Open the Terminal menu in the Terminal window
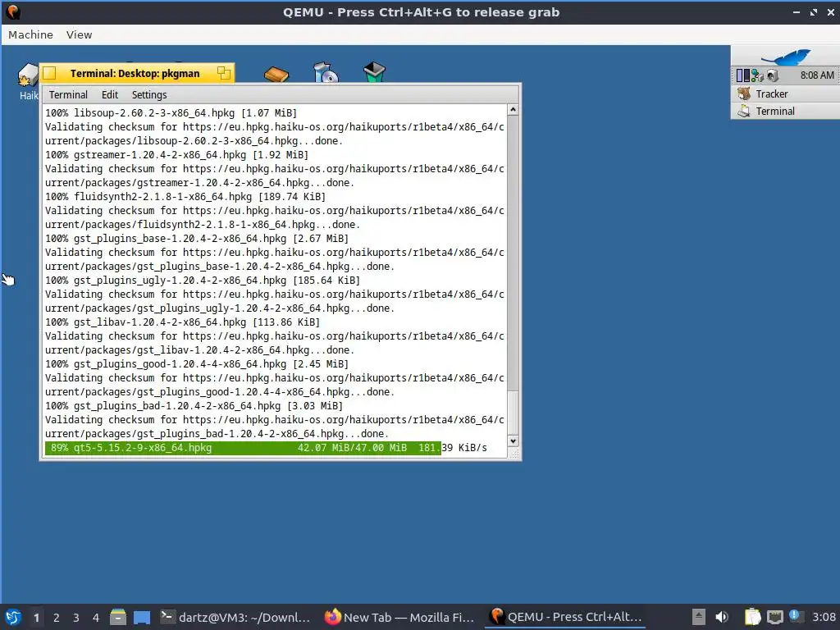The image size is (840, 630). [x=68, y=95]
